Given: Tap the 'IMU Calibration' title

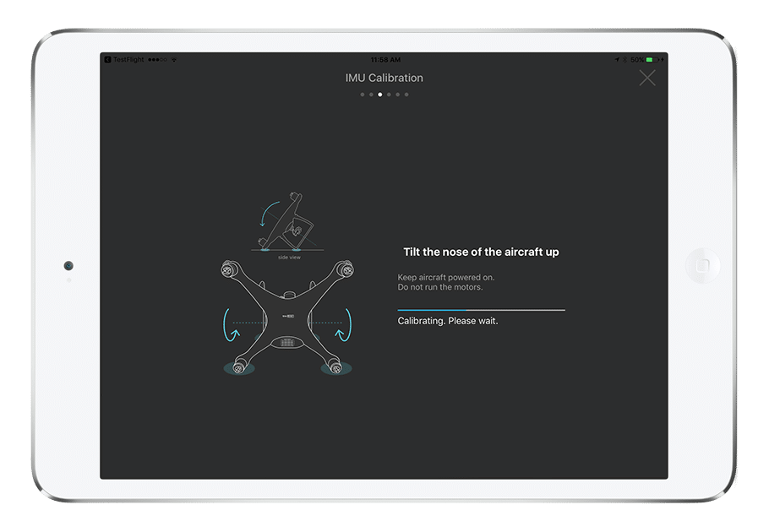Looking at the screenshot, I should coord(384,78).
